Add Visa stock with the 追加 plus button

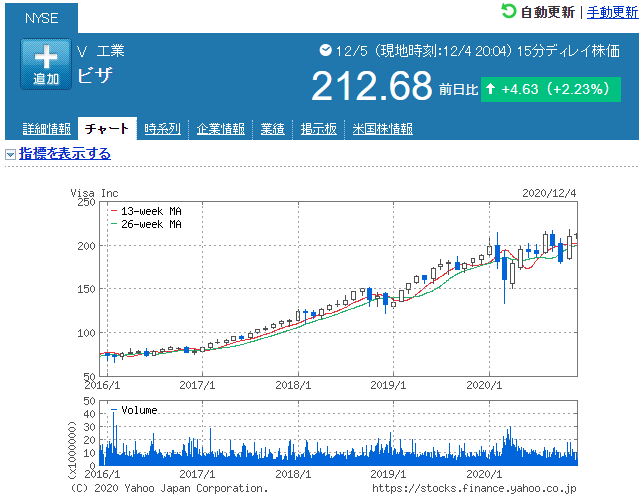(x=46, y=64)
